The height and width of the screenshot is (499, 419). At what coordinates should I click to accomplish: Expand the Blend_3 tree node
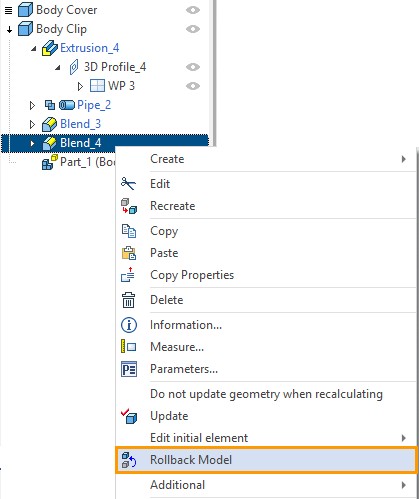pos(32,124)
